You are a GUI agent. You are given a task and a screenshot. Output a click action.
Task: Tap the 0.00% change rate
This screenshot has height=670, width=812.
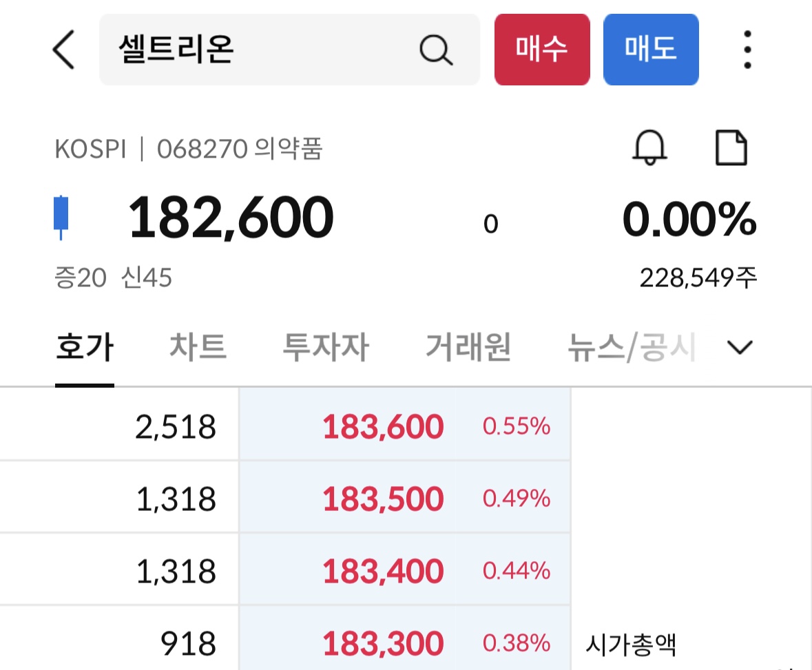(x=689, y=220)
